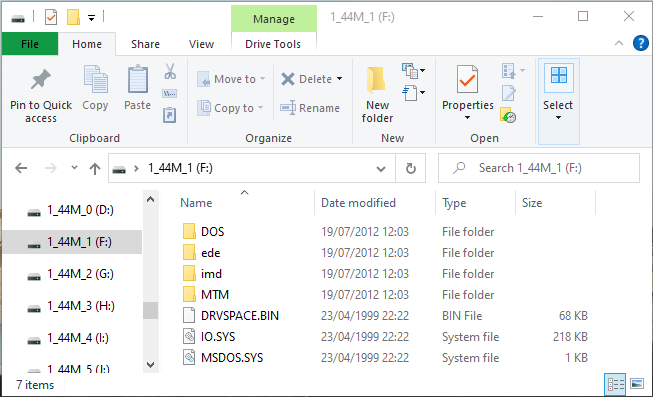The image size is (653, 397).
Task: Switch to Details view icon in status bar
Action: (615, 384)
